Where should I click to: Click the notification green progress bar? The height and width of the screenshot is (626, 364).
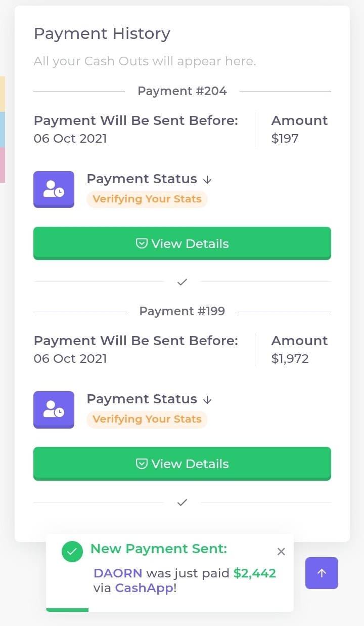tap(67, 610)
